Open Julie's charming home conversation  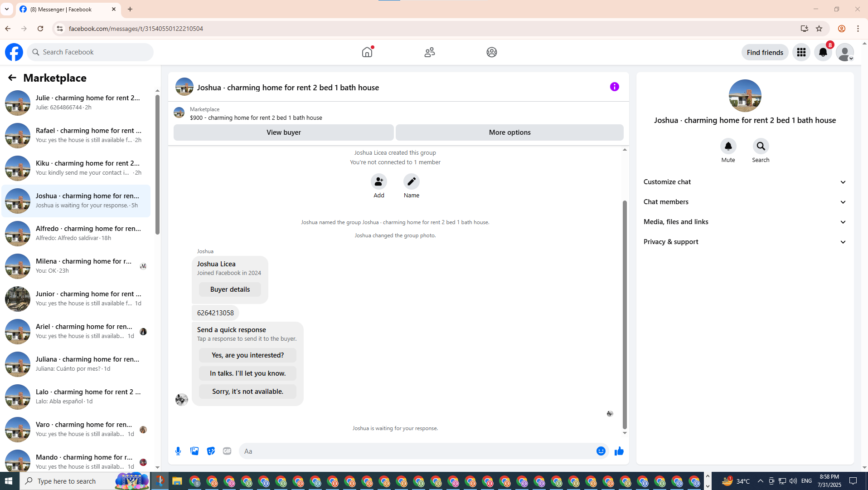click(76, 103)
